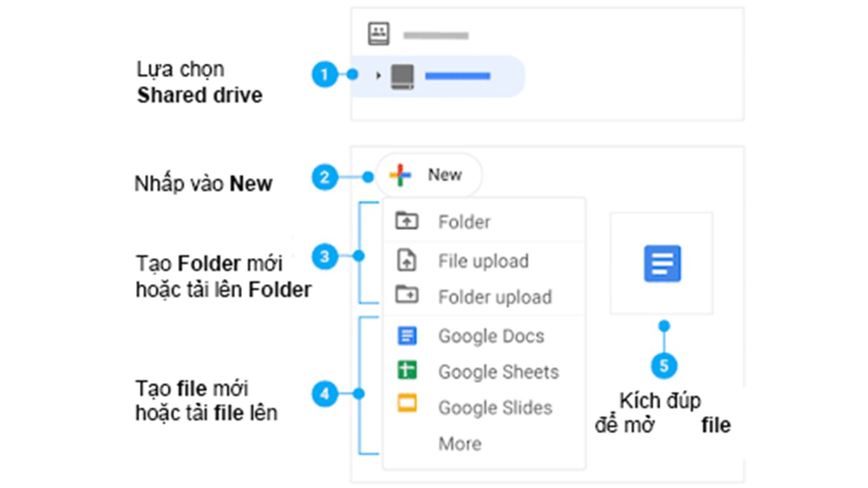This screenshot has height=488, width=868.
Task: Click the blue Google Docs icon in menu
Action: click(407, 335)
